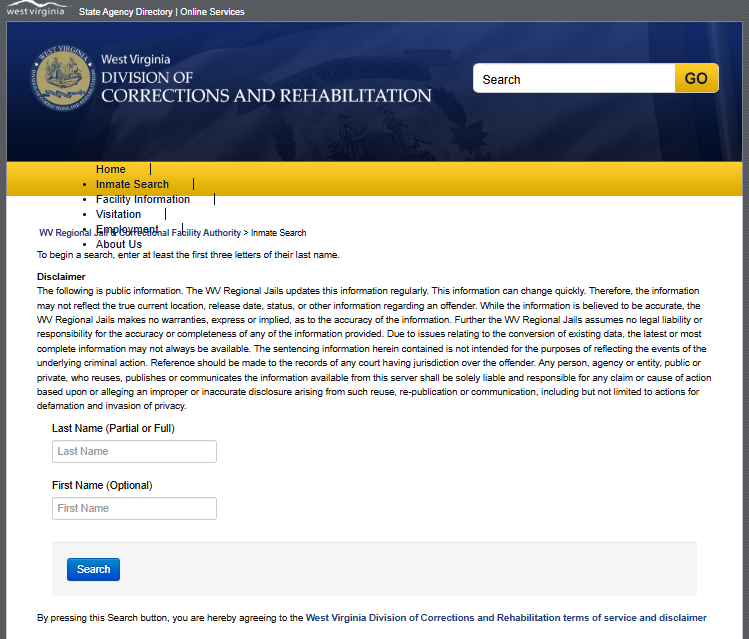Click the header Search text field
Viewport: 749px width, 639px height.
point(574,79)
